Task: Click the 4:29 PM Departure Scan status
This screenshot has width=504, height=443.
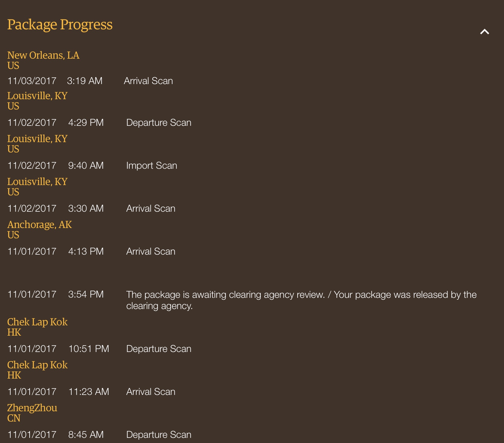Action: [159, 122]
